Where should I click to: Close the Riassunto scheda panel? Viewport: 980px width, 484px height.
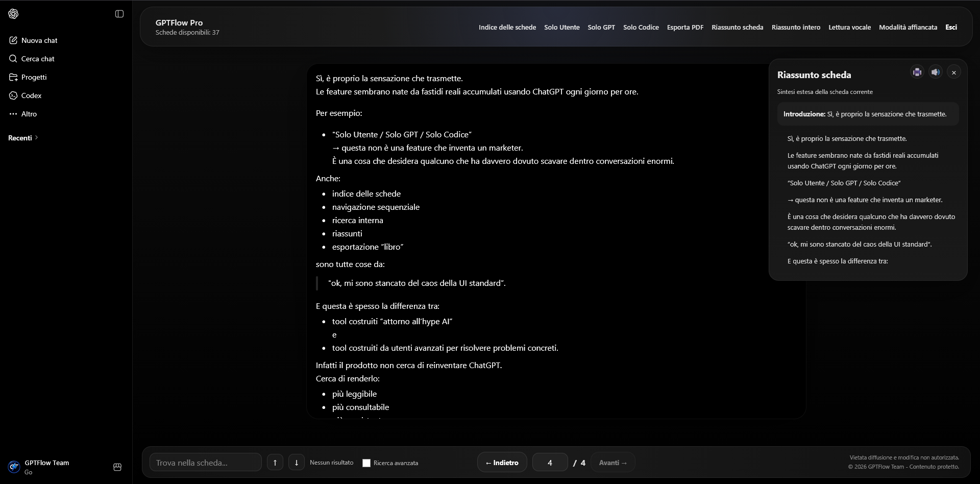(953, 72)
